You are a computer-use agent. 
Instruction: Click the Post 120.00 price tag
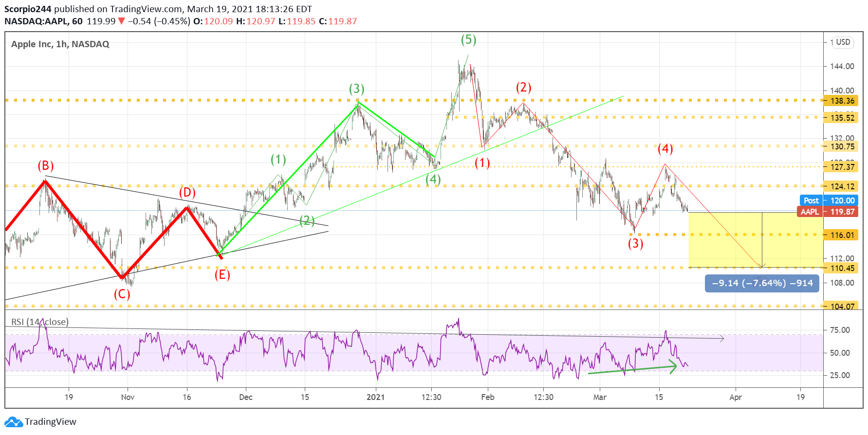coord(829,200)
